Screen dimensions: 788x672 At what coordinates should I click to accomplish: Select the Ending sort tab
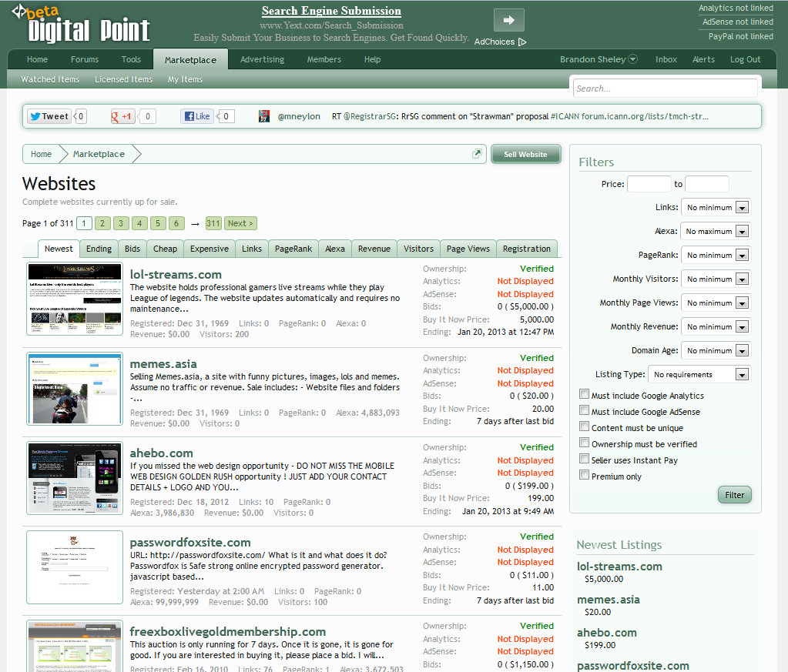(x=99, y=249)
